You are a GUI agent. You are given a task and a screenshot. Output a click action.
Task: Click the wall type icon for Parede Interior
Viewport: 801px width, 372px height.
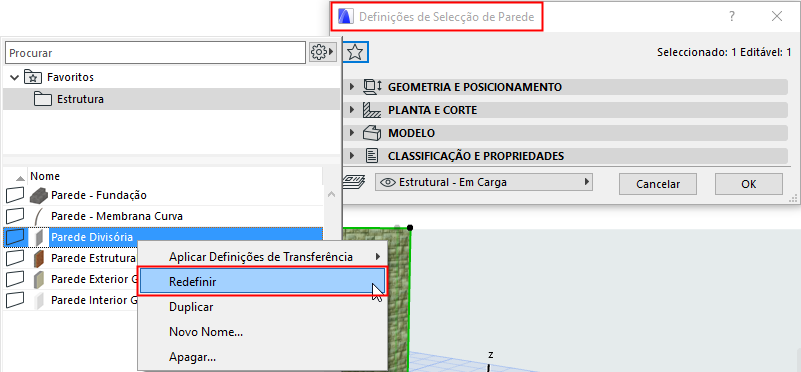pyautogui.click(x=15, y=300)
